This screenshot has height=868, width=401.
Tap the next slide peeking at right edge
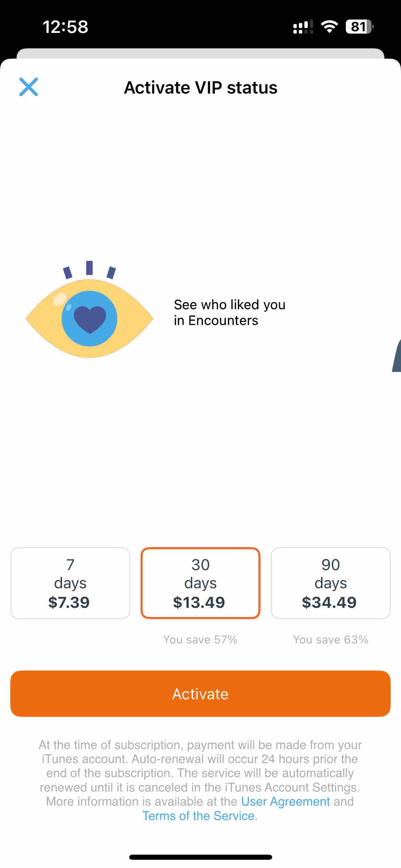pyautogui.click(x=397, y=355)
